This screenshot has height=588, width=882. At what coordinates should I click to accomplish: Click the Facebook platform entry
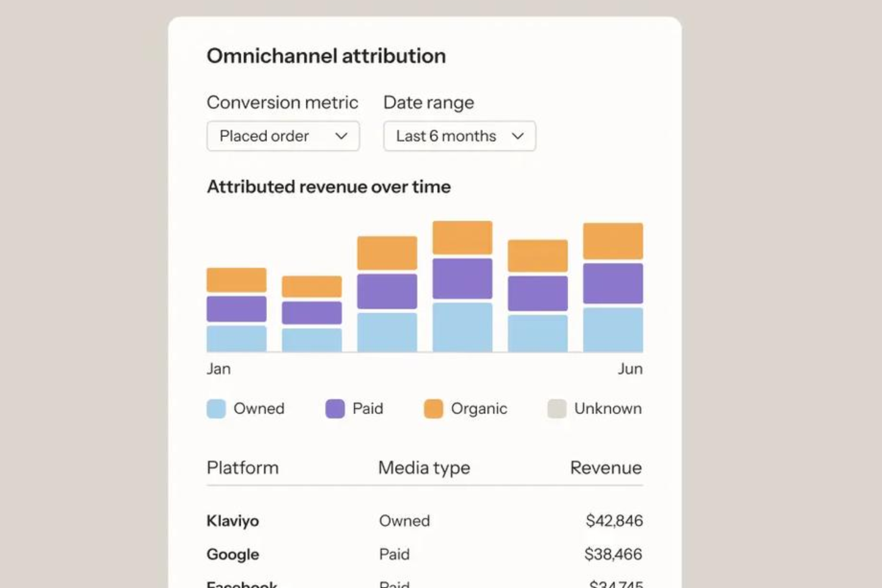tap(241, 583)
